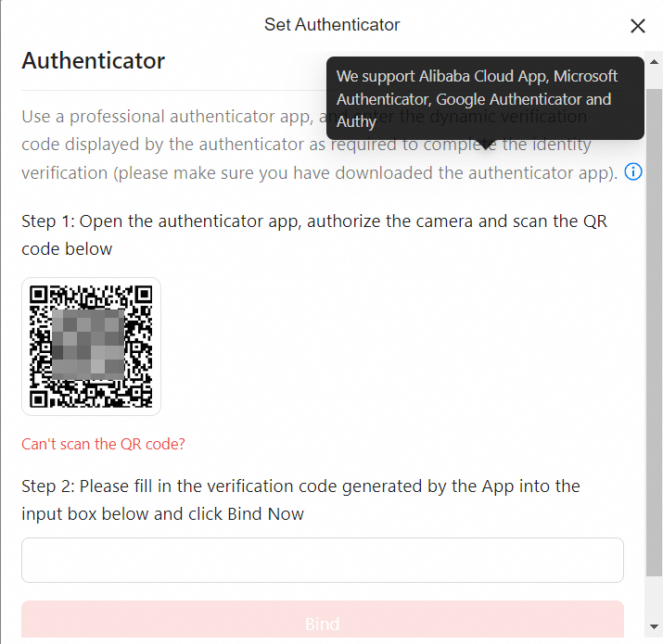Close the Set Authenticator dialog
Image resolution: width=663 pixels, height=644 pixels.
637,26
